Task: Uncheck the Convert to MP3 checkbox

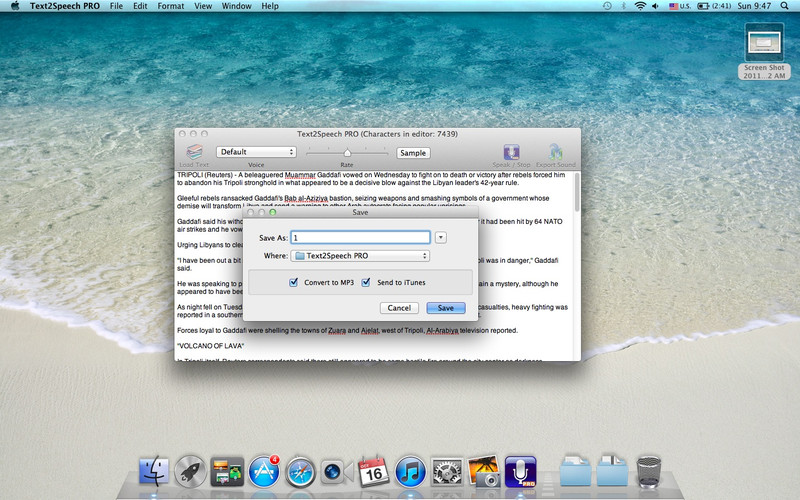Action: [294, 283]
